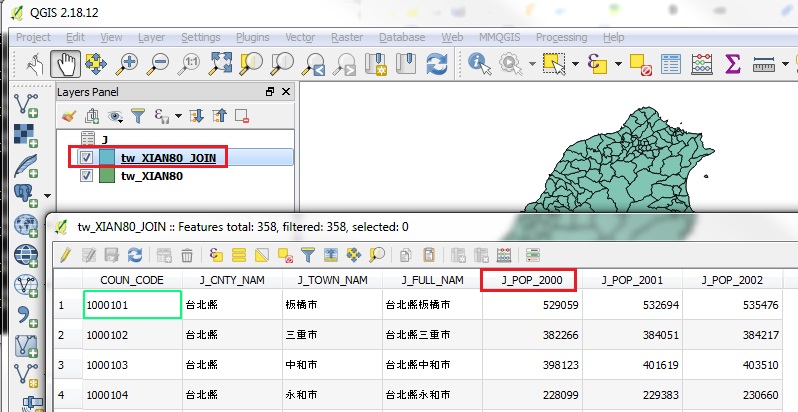Image resolution: width=798 pixels, height=412 pixels.
Task: Open dropdown of Filter Legend by Expression
Action: [178, 116]
